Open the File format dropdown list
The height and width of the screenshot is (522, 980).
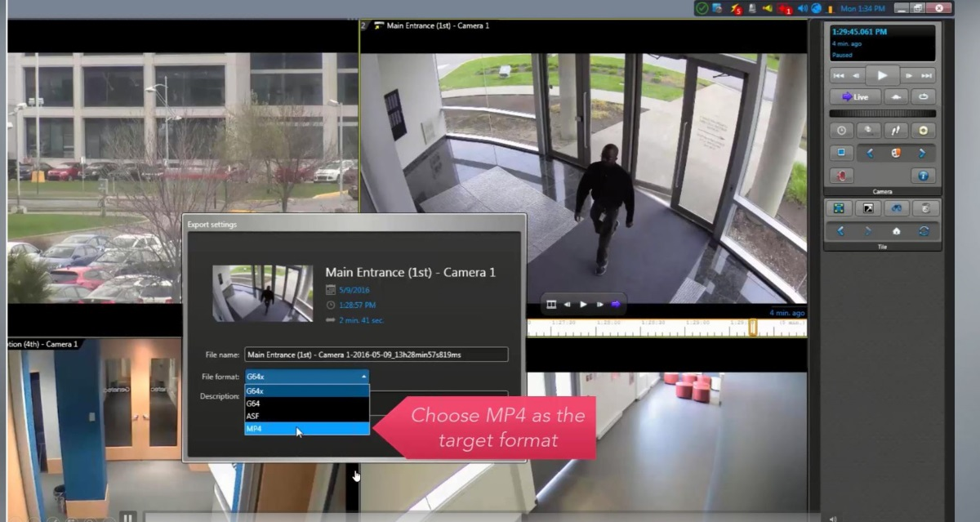click(x=363, y=377)
